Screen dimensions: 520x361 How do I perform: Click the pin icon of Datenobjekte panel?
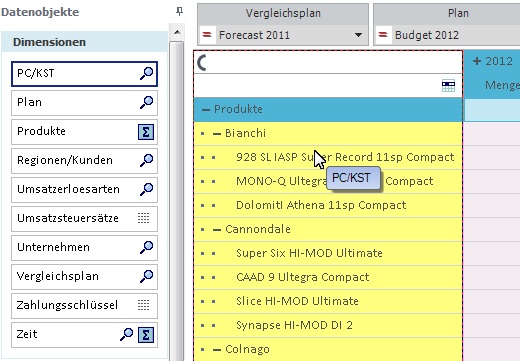pyautogui.click(x=179, y=11)
